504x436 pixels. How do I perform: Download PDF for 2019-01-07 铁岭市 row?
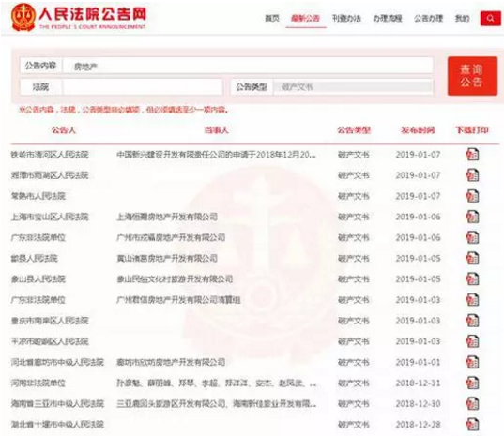(472, 155)
